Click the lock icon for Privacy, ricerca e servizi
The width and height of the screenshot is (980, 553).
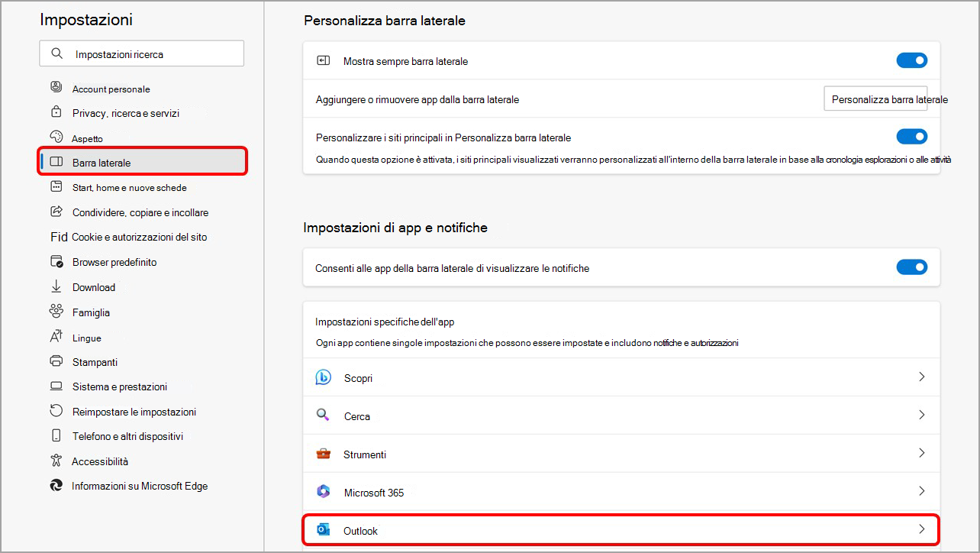pos(56,112)
